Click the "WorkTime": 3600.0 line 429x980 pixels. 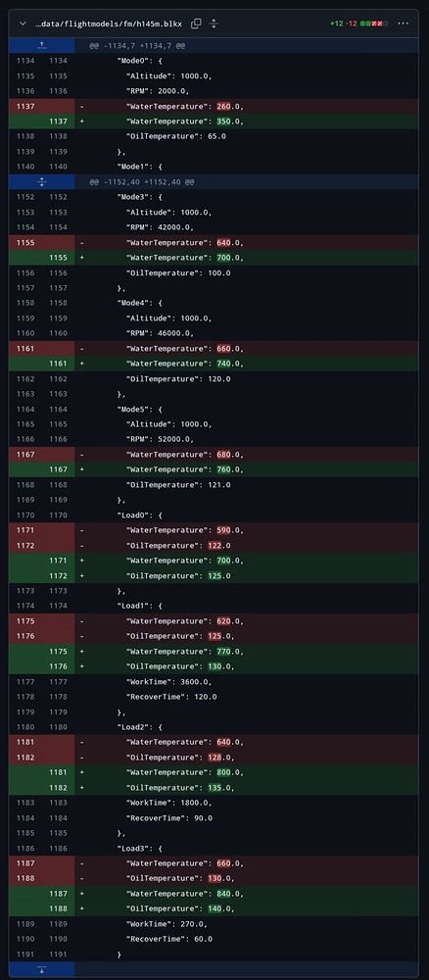click(x=168, y=682)
